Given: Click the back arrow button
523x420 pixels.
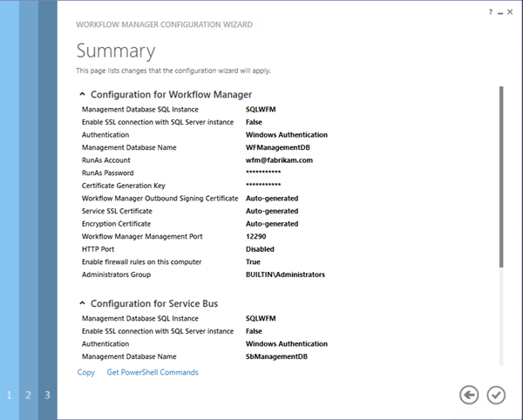Looking at the screenshot, I should pyautogui.click(x=469, y=396).
